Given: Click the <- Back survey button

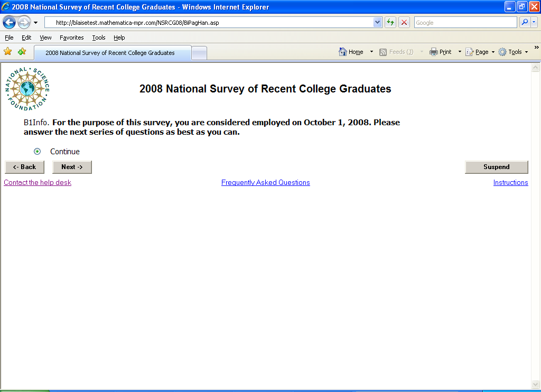Looking at the screenshot, I should pos(24,167).
